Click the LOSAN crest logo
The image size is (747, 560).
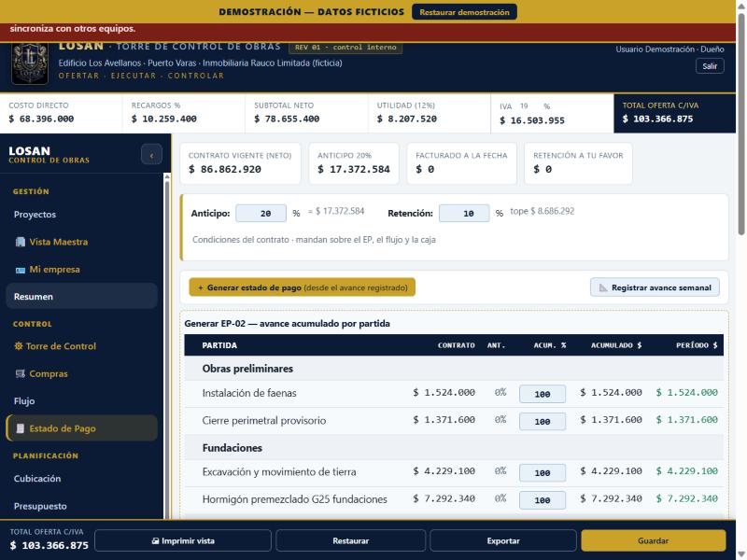[x=30, y=63]
